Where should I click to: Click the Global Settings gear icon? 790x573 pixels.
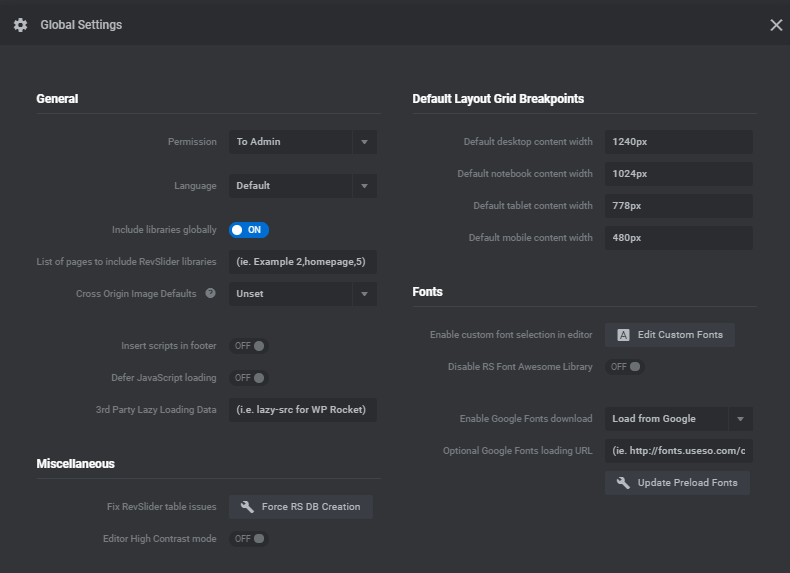20,25
